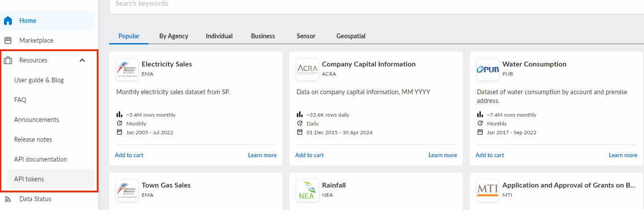Click the Electricity Sales card title
The image size is (644, 210).
coord(167,64)
